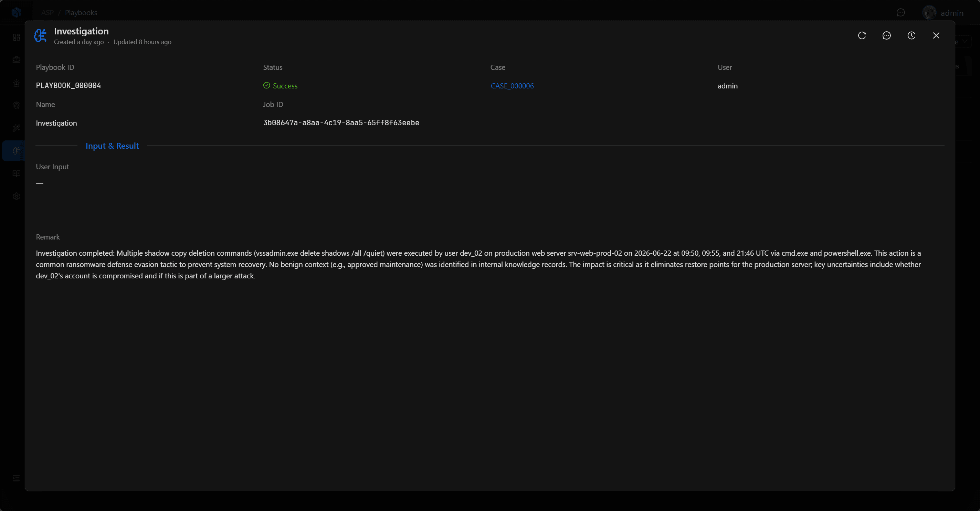Click the admin value under User
Image resolution: width=980 pixels, height=511 pixels.
coord(727,86)
